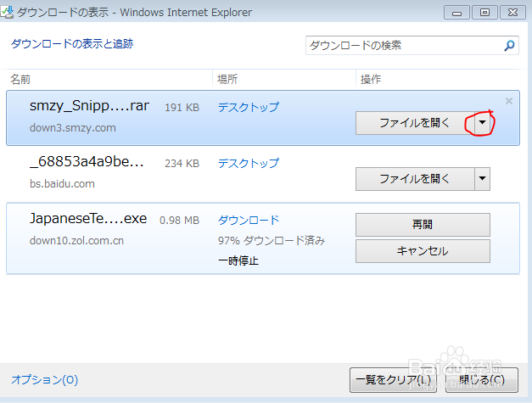Viewport: 532px width, 403px height.
Task: Click the 場所 column header
Action: [x=227, y=79]
